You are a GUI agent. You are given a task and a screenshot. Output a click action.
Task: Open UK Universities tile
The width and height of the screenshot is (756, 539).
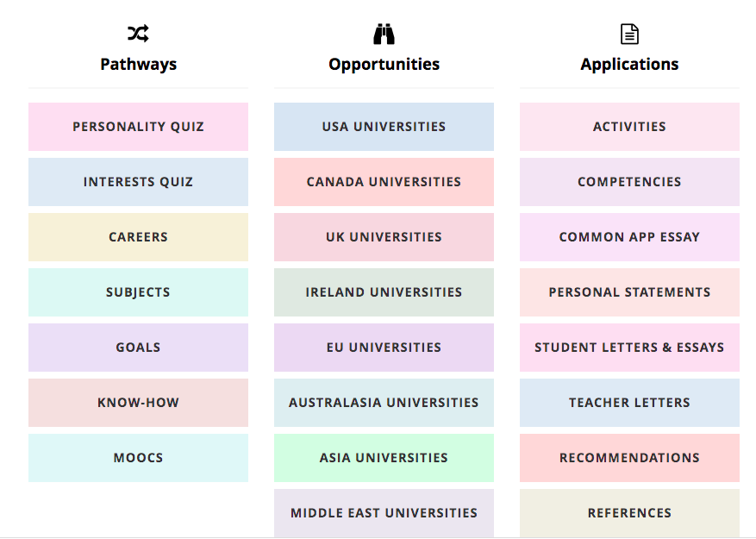coord(384,237)
